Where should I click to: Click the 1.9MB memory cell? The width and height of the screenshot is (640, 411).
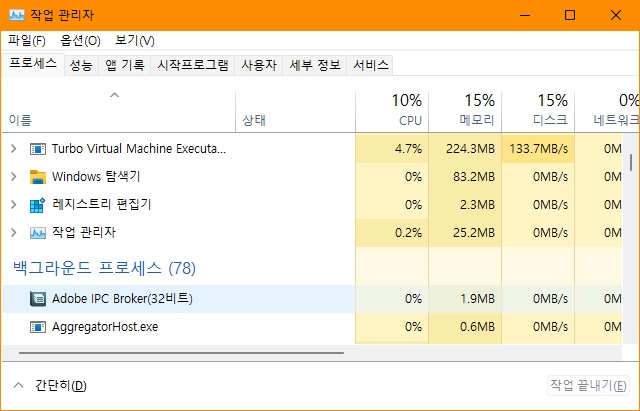465,299
